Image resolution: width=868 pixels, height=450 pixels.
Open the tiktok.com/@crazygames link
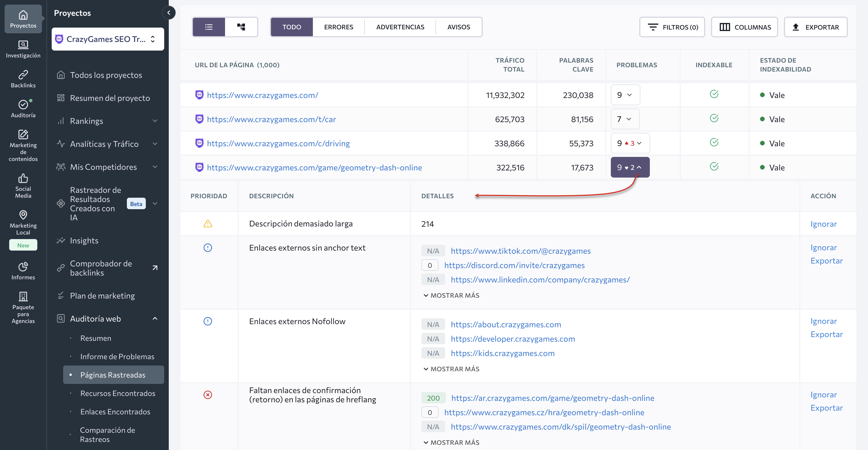(521, 251)
